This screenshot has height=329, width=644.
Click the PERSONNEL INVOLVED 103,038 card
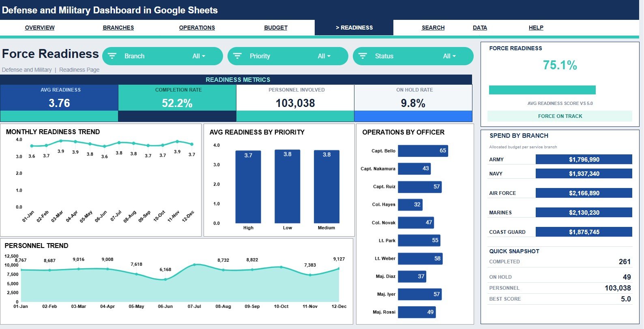[295, 103]
